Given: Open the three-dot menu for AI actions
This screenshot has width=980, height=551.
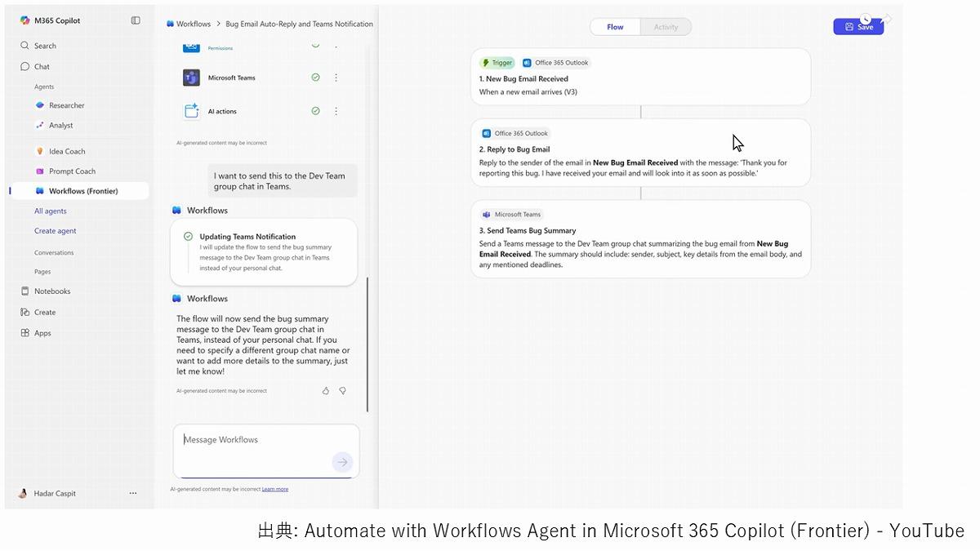Looking at the screenshot, I should tap(336, 111).
